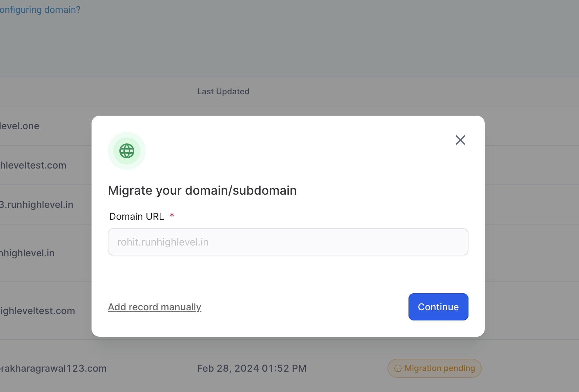Select the rakharagrawal123.com domain row
This screenshot has width=579, height=392.
[53, 369]
